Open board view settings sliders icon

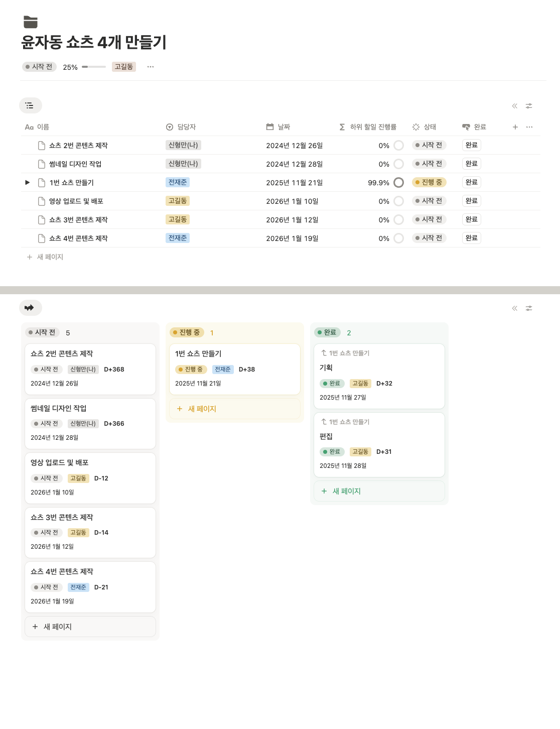click(x=529, y=308)
